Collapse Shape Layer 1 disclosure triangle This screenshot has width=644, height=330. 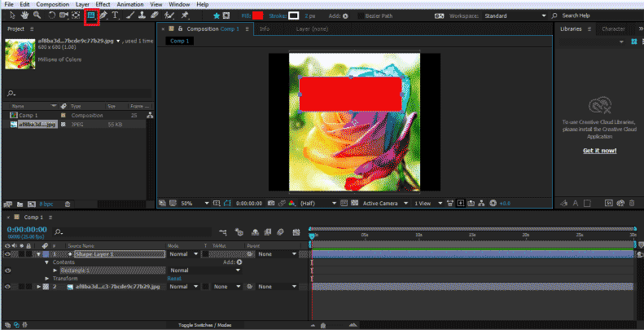(x=38, y=254)
